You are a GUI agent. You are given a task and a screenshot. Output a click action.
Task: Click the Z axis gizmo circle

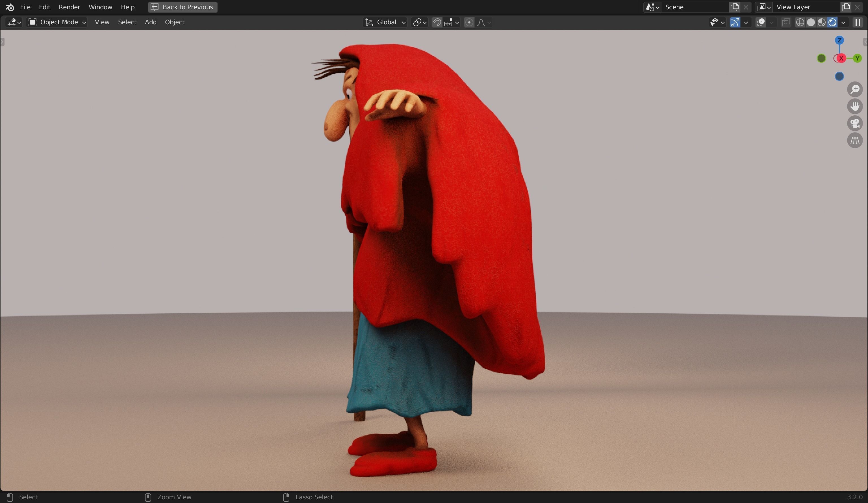tap(839, 40)
